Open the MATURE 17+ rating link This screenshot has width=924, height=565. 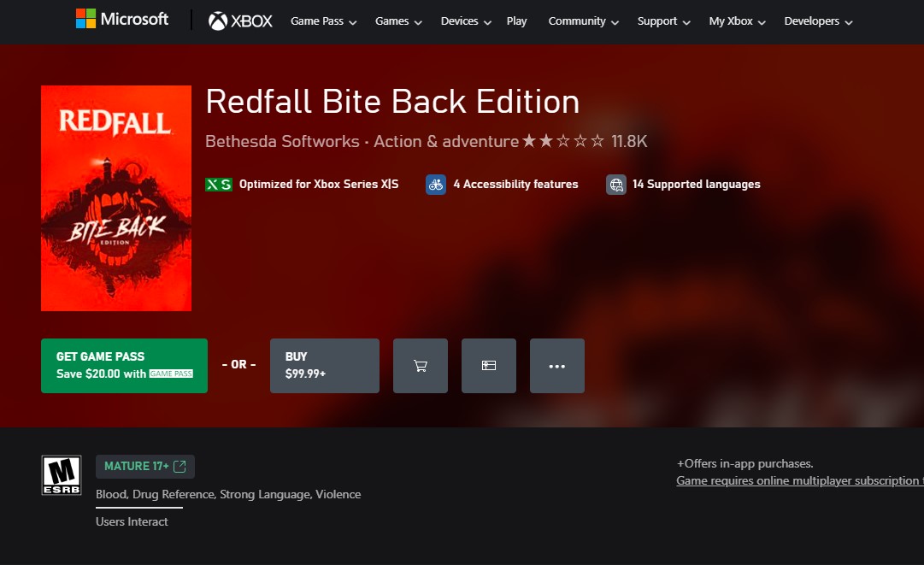tap(144, 466)
